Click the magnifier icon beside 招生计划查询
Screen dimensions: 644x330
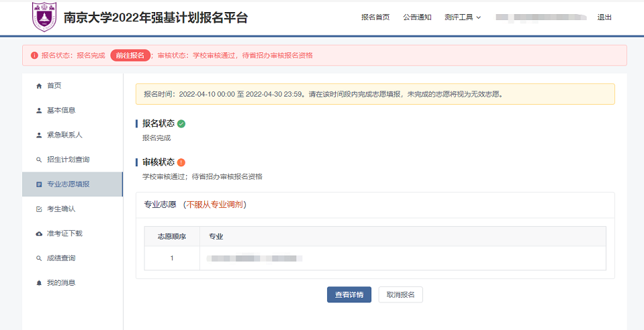(x=39, y=160)
